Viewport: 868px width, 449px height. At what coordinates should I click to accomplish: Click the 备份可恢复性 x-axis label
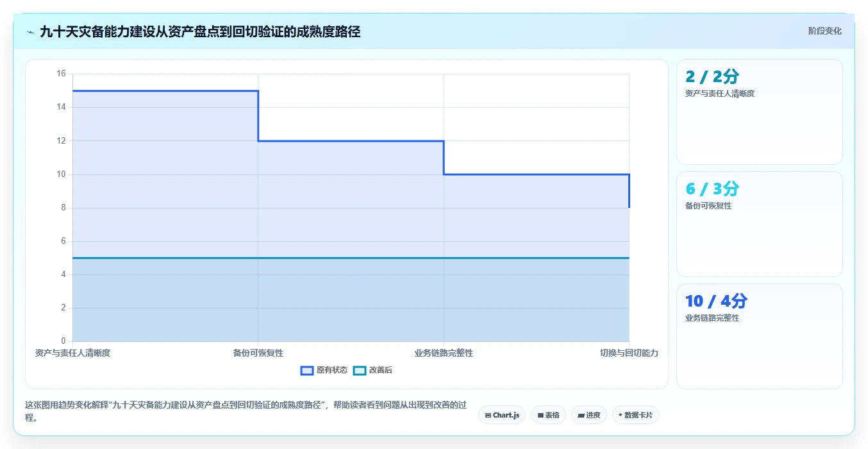point(258,353)
